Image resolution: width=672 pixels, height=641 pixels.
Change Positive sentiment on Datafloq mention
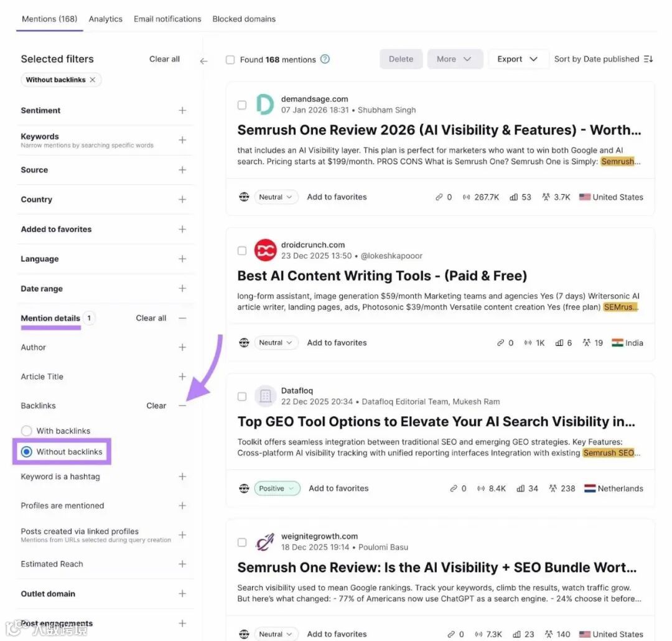click(277, 489)
